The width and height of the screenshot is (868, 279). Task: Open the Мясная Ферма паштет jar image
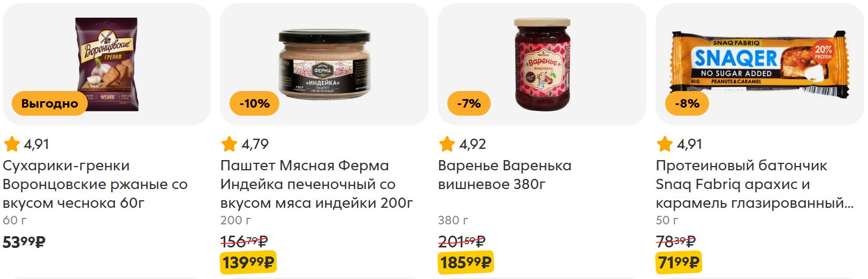pos(324,64)
